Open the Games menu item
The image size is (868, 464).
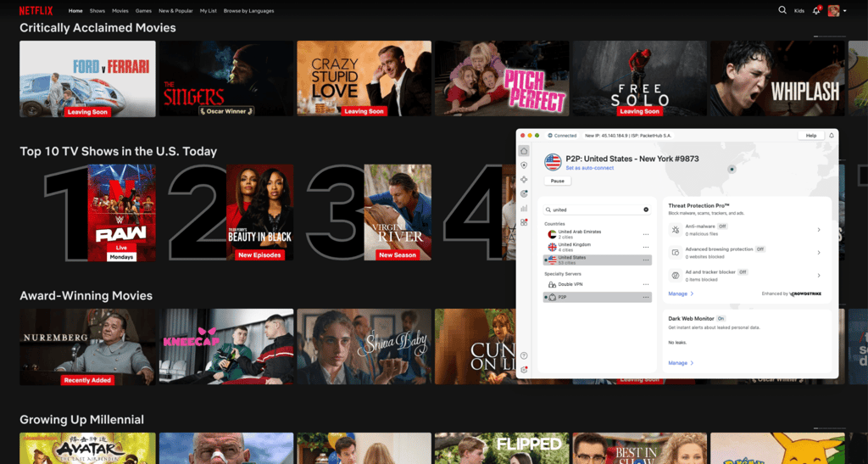[143, 10]
